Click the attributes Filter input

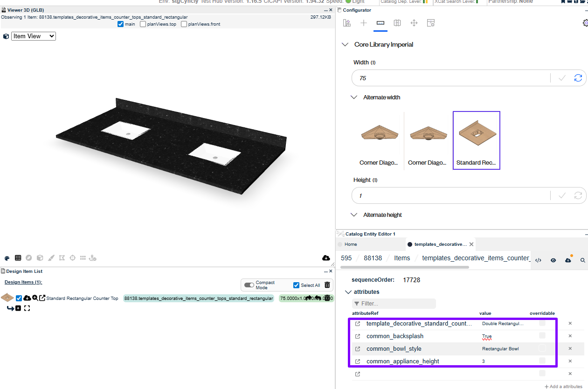coord(394,304)
